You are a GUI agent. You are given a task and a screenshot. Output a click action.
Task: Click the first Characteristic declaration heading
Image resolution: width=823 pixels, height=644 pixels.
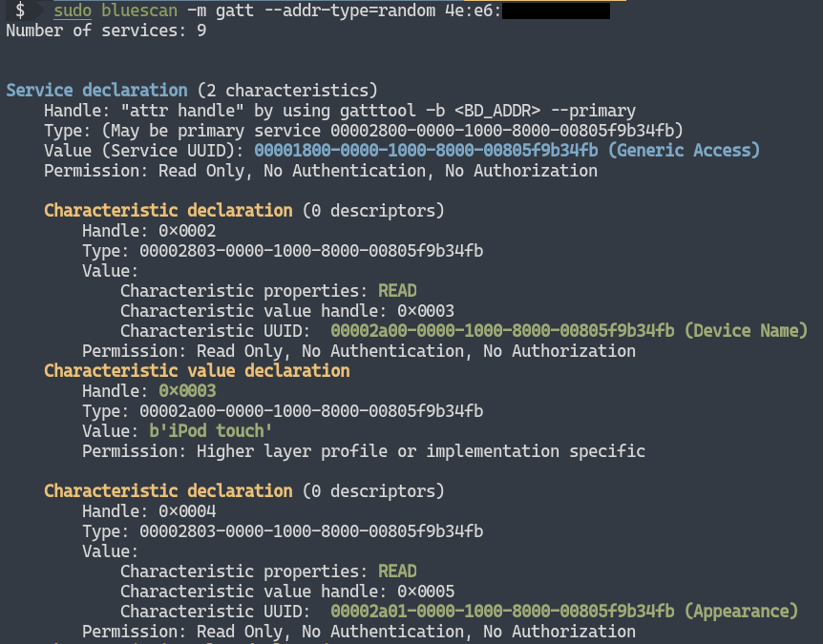pos(168,210)
